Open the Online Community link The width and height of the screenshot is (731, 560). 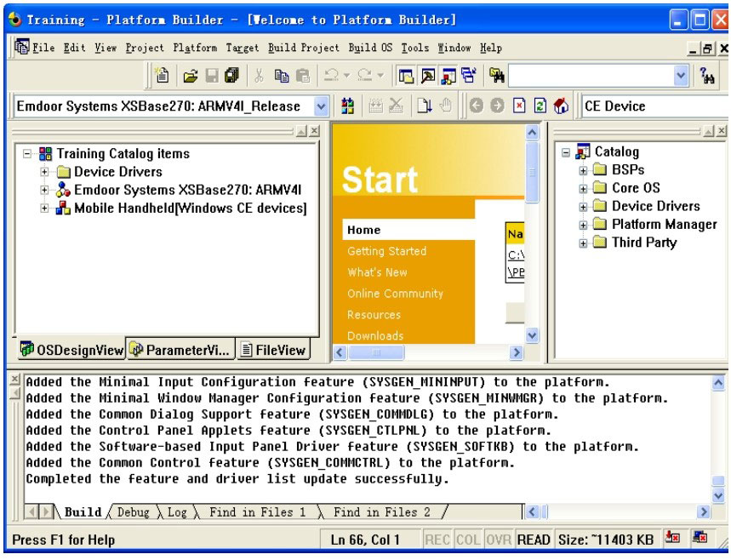[x=395, y=294]
